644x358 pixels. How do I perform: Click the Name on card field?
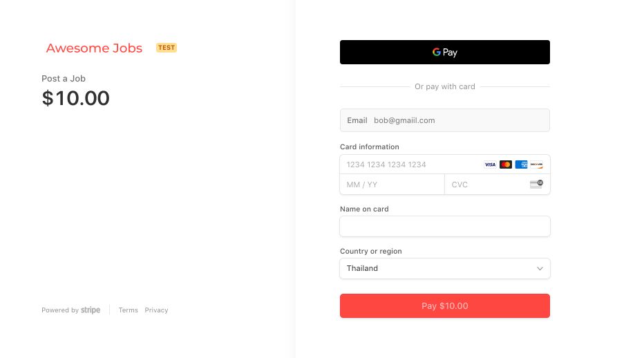pos(444,227)
